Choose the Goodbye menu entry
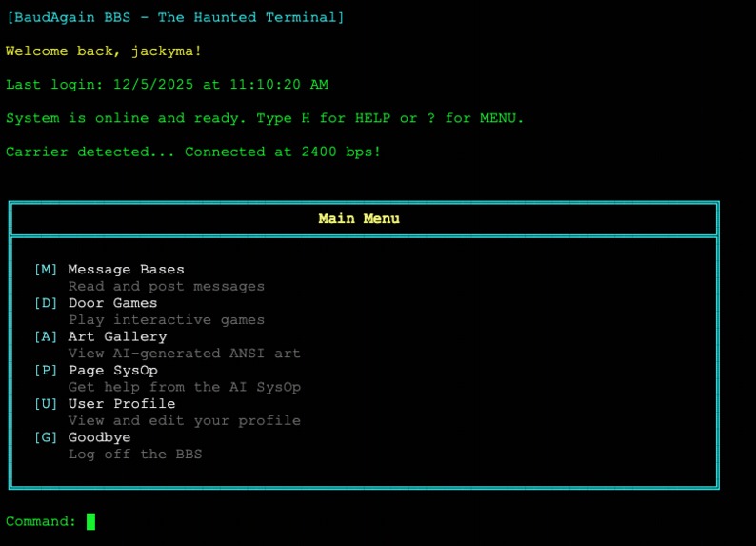This screenshot has height=546, width=756. [x=99, y=437]
